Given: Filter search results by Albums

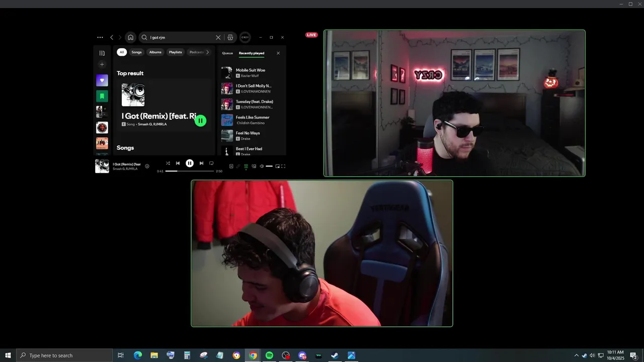Looking at the screenshot, I should point(155,52).
